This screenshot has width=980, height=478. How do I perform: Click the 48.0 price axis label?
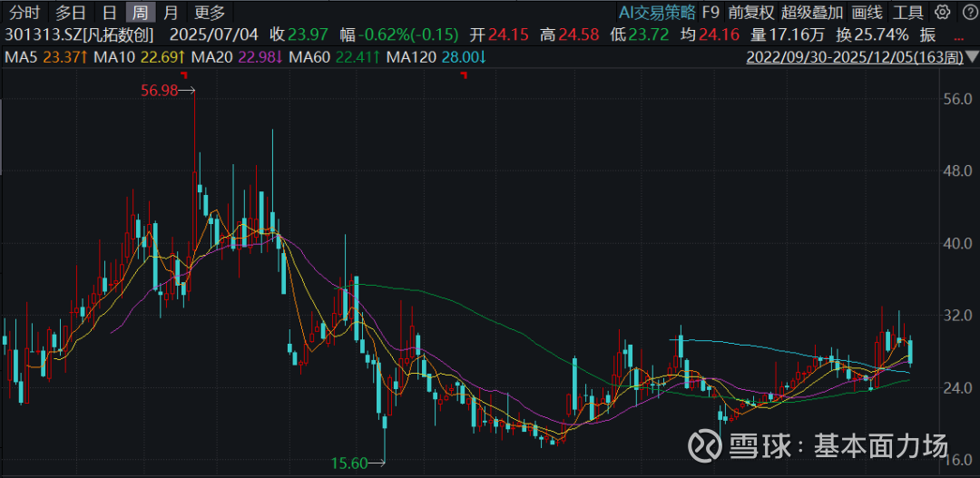pyautogui.click(x=957, y=171)
